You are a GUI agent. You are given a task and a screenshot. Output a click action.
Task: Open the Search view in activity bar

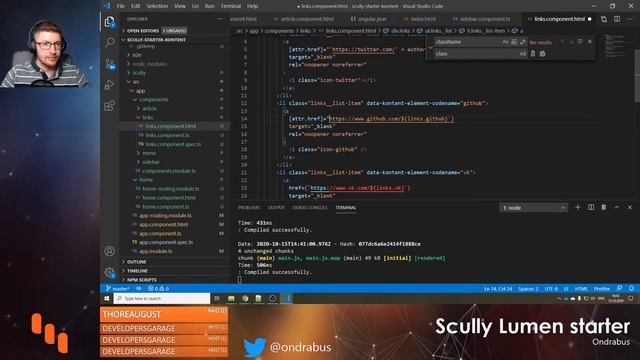tap(109, 42)
